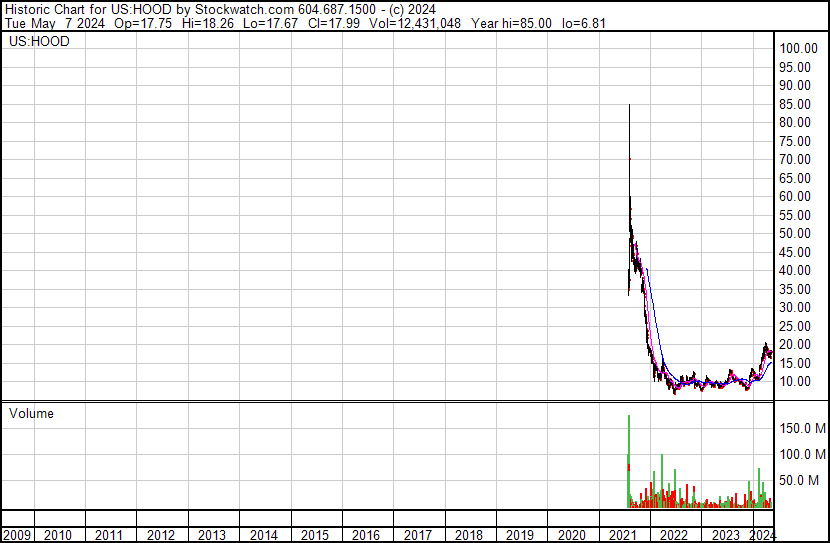Click the 50.00 price axis label
The image size is (830, 543).
coord(795,233)
